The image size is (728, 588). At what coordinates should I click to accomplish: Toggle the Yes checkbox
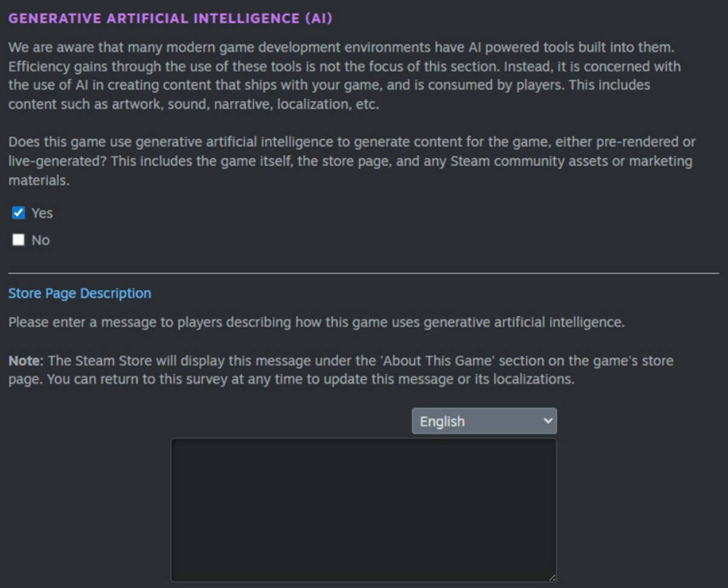19,213
